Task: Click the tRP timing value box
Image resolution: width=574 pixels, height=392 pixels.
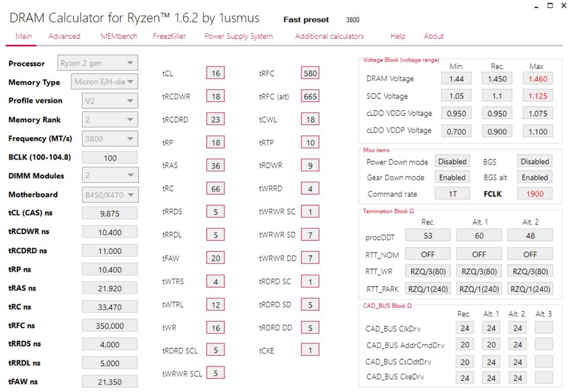Action: point(216,142)
